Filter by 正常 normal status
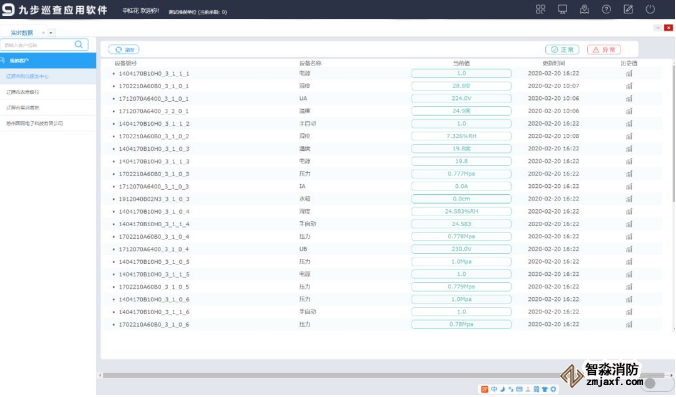 point(562,50)
